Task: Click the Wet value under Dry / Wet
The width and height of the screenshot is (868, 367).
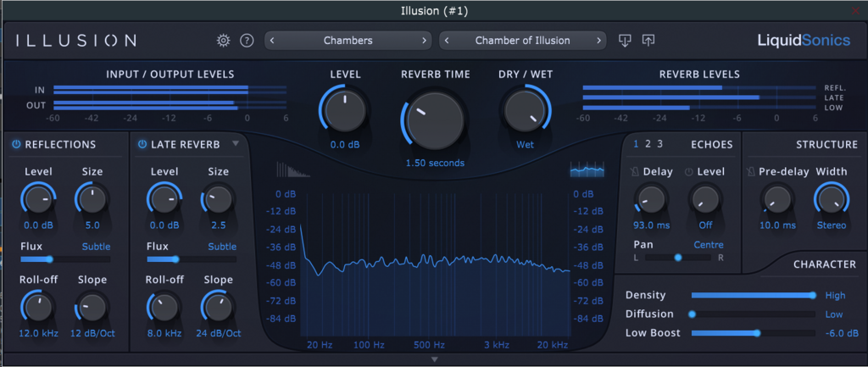Action: point(525,144)
